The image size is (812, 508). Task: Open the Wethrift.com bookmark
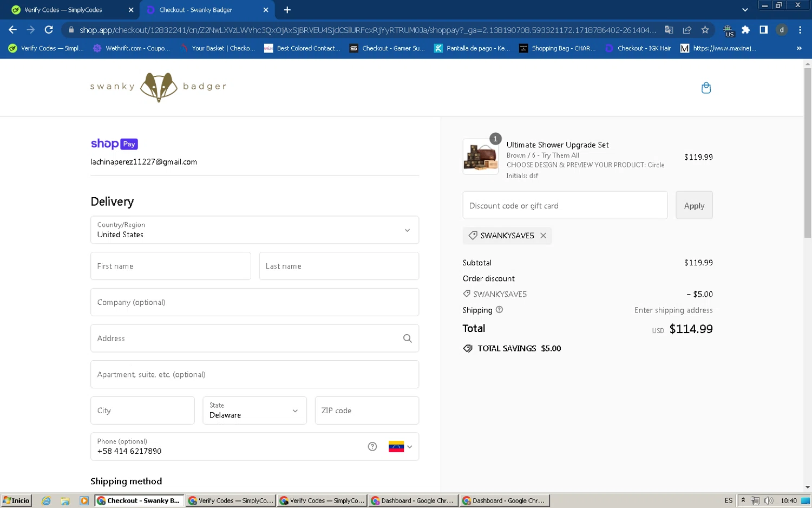[132, 48]
